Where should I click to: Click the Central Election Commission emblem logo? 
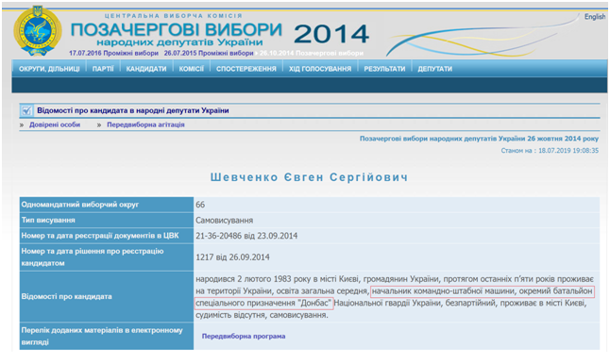point(38,31)
